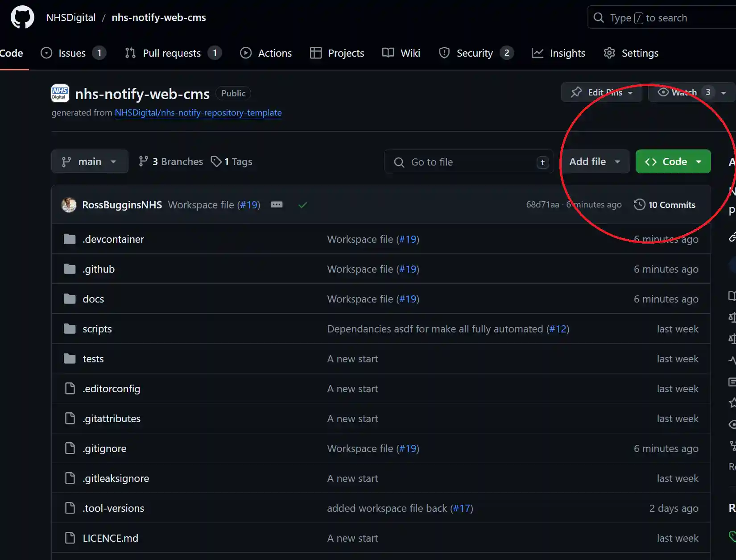Open the LICENCE.md file

(x=111, y=538)
